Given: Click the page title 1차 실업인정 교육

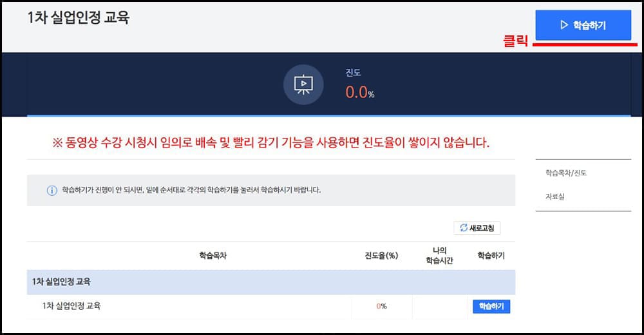Looking at the screenshot, I should (79, 17).
